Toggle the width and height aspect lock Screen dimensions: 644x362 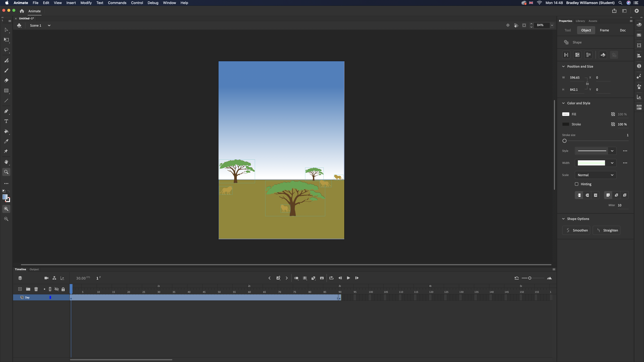[587, 83]
